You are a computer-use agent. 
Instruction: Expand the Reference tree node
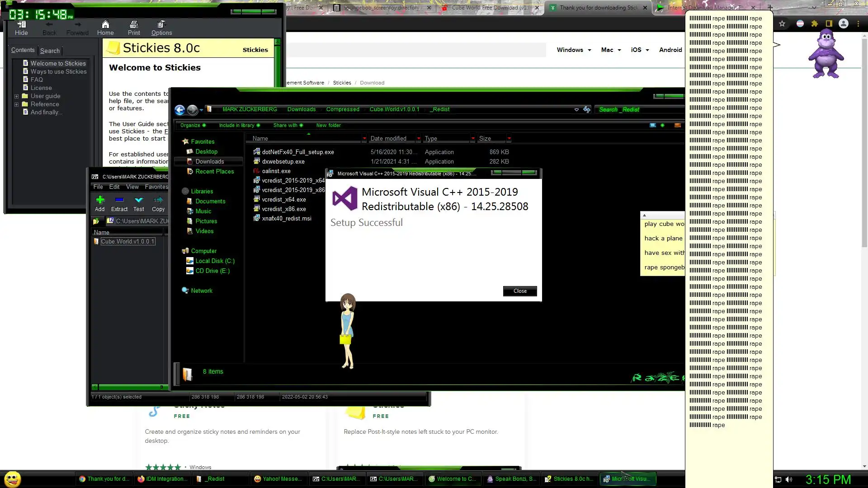(17, 104)
